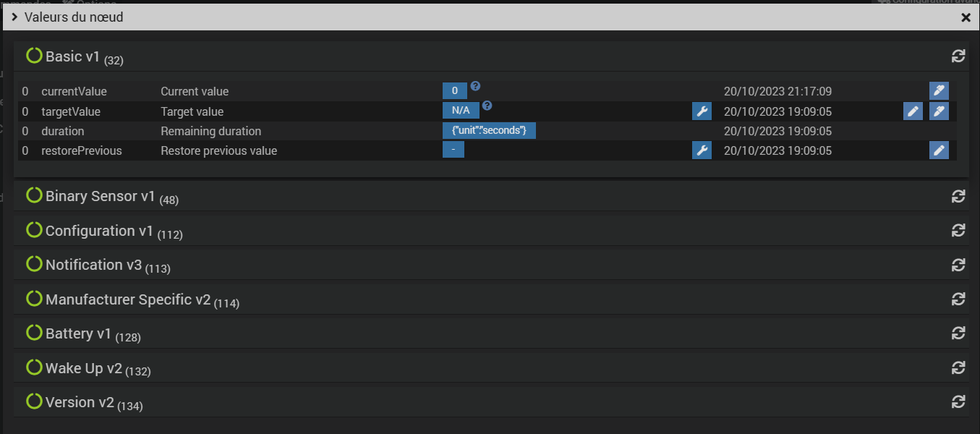Click the currentValue "0" value button
Viewport: 980px width, 434px height.
(454, 91)
